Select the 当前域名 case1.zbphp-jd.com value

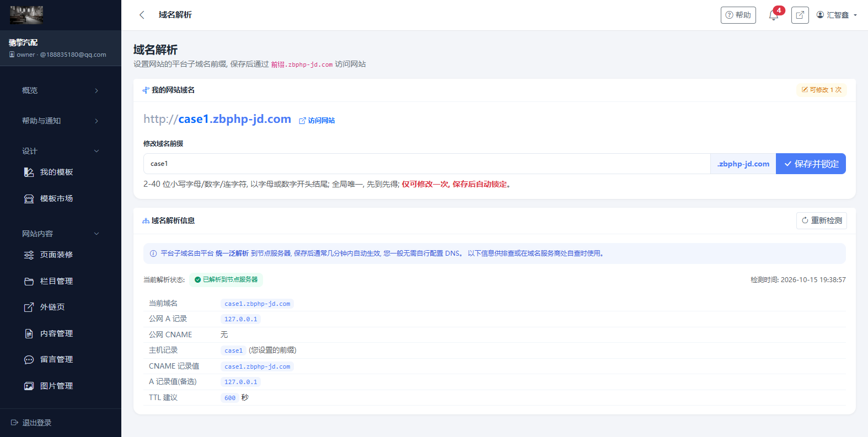(x=257, y=304)
